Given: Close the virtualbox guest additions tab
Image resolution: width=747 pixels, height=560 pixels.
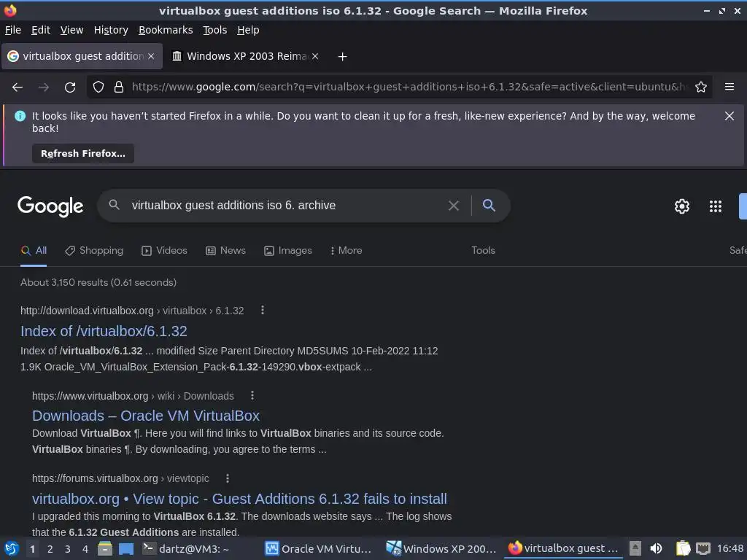Looking at the screenshot, I should pyautogui.click(x=151, y=56).
